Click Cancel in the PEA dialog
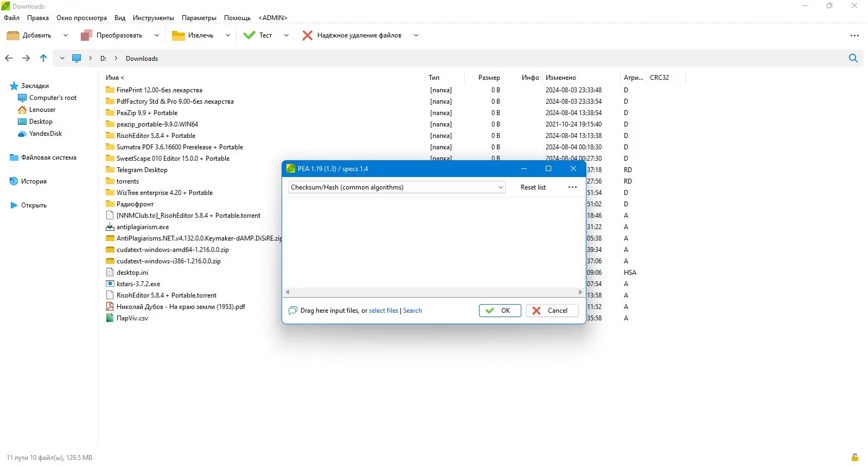 (552, 311)
